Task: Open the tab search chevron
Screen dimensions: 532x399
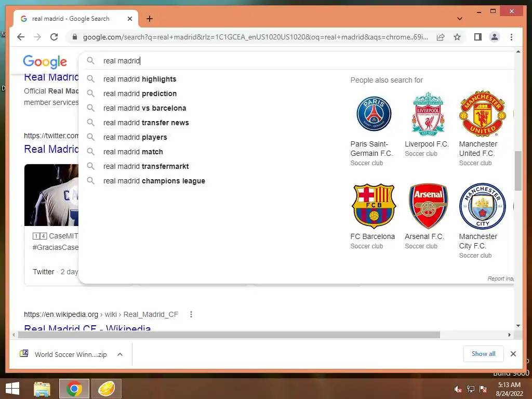Action: click(459, 19)
